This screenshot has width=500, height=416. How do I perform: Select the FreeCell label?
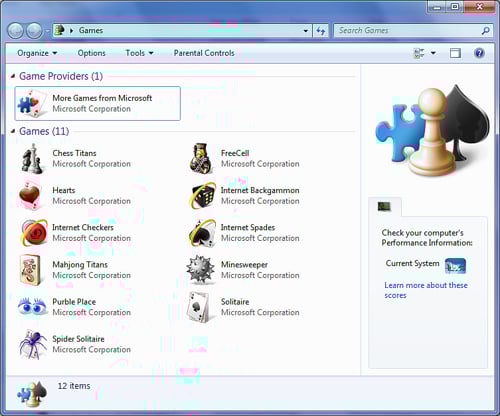(235, 153)
